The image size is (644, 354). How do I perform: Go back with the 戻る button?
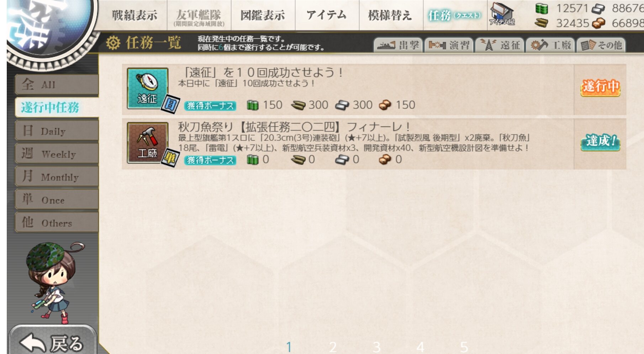tap(52, 342)
